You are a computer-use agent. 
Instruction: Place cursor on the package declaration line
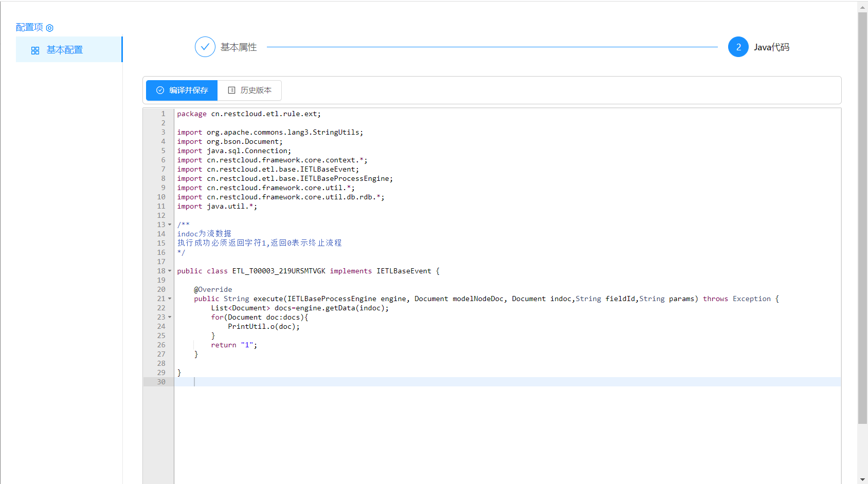(249, 114)
